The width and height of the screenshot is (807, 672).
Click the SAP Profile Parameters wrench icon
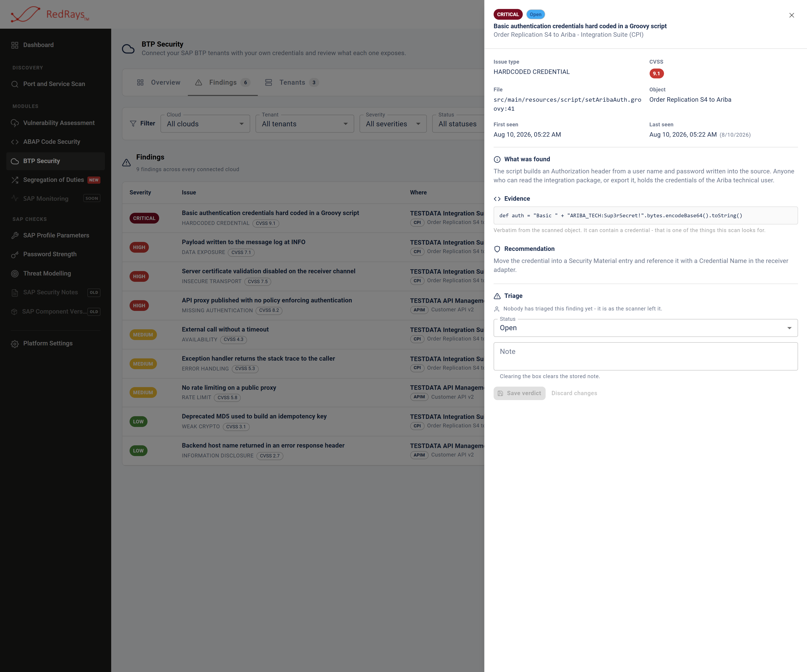tap(15, 235)
